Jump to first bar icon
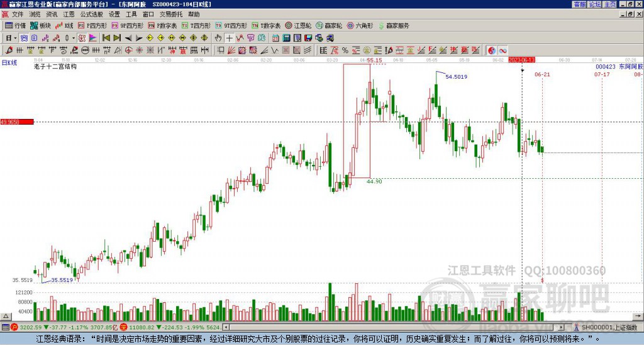Screen dimensions: 644x345 click(x=106, y=38)
